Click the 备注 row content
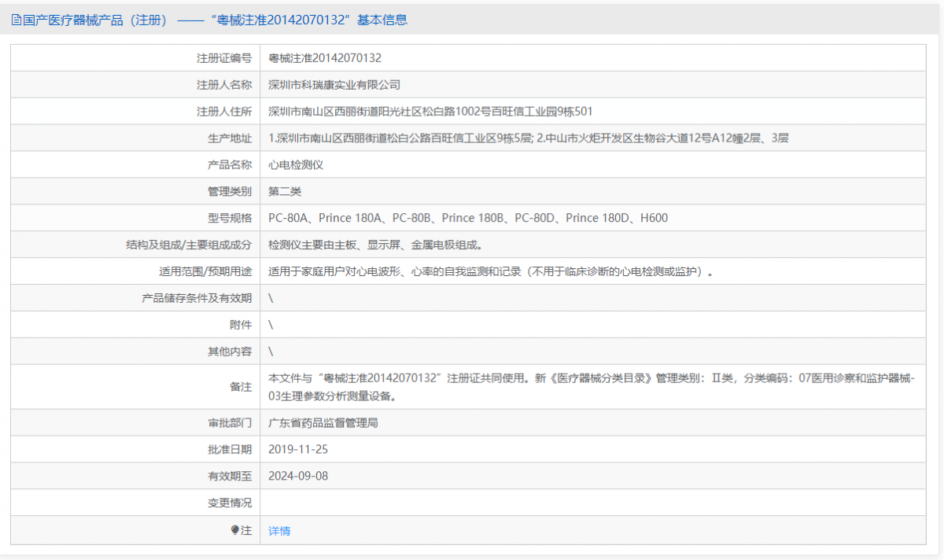 point(551,386)
